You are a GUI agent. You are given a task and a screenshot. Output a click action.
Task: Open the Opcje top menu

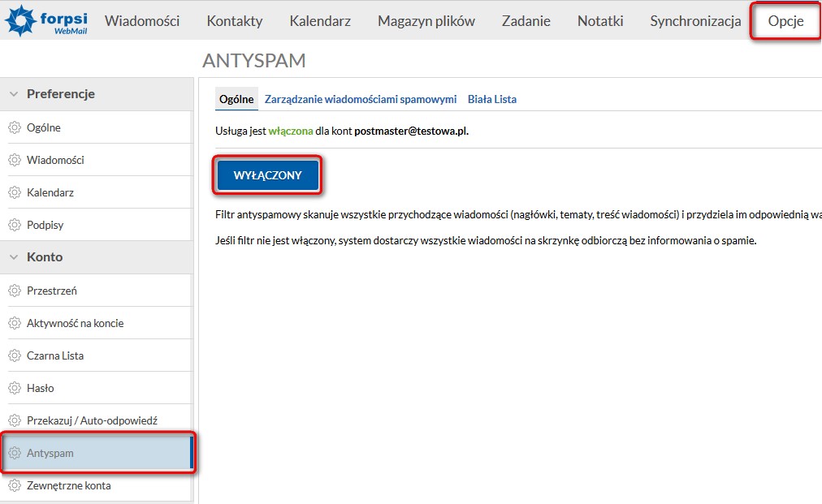pyautogui.click(x=785, y=21)
